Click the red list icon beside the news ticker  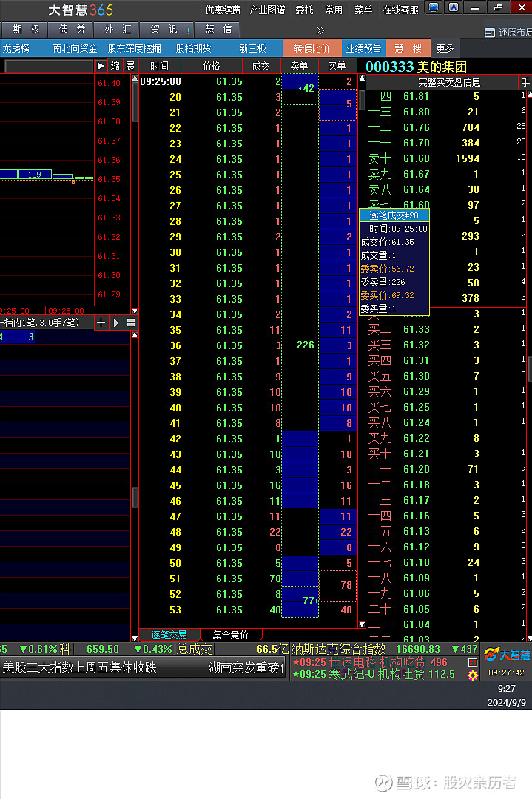(x=473, y=662)
